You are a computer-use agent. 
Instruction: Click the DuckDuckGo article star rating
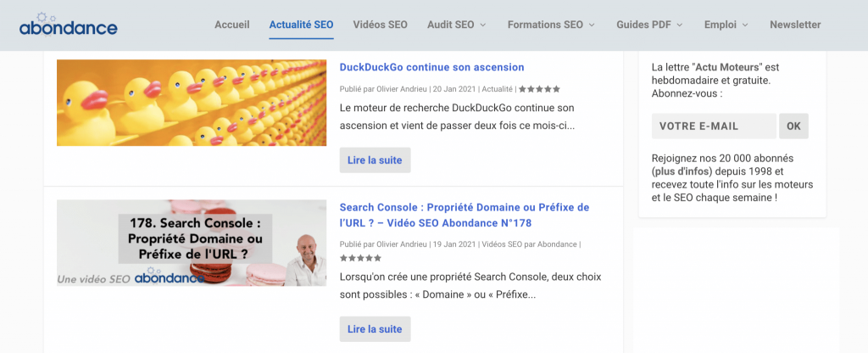[539, 88]
